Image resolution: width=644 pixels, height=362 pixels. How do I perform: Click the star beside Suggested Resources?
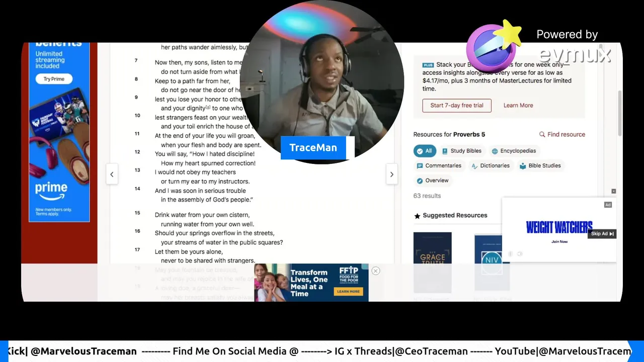click(417, 216)
